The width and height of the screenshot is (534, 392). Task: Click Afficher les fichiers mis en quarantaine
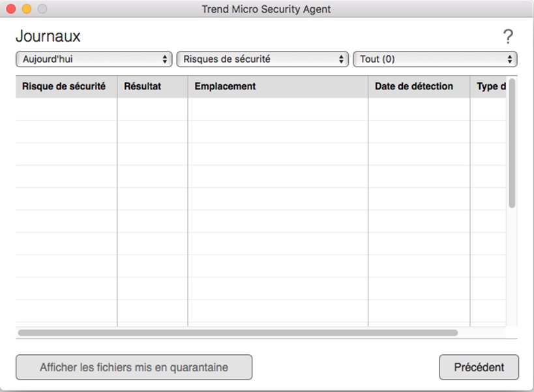(x=134, y=367)
